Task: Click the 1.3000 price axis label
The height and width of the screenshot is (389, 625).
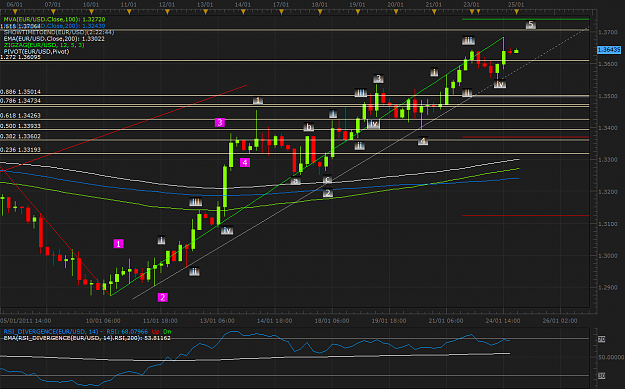Action: (608, 256)
